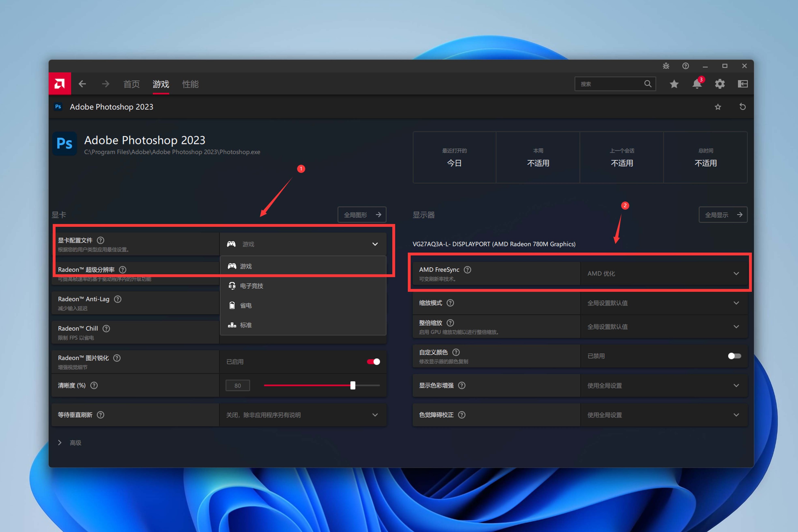Select the power saving profile option
Image resolution: width=798 pixels, height=532 pixels.
(246, 306)
